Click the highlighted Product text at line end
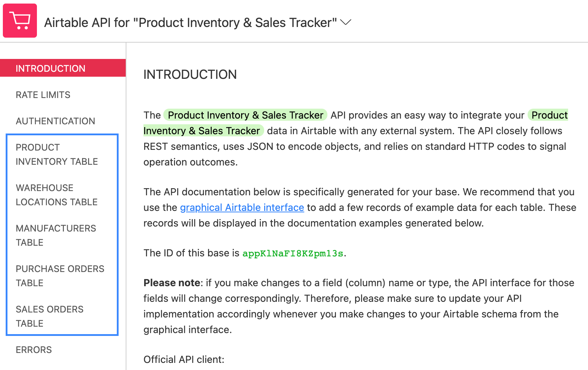Viewport: 588px width, 370px height. pos(548,115)
